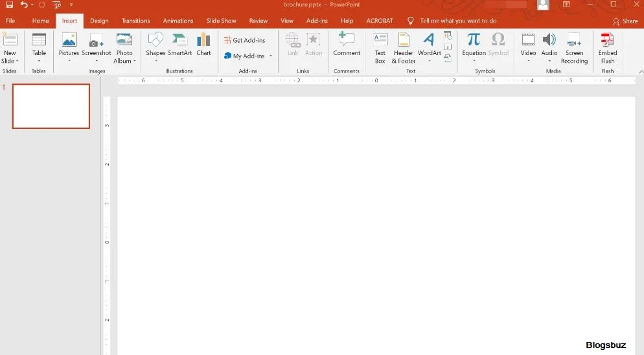Expand the My Add-ins dropdown arrow
The height and width of the screenshot is (355, 644).
(271, 56)
